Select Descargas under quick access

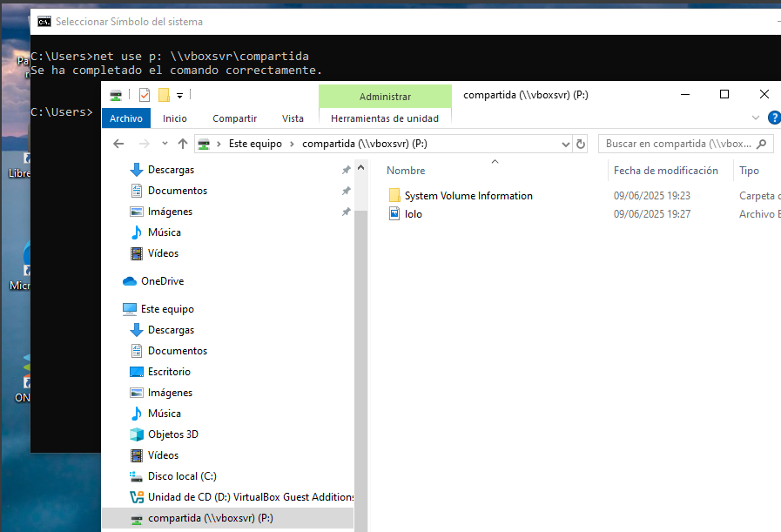tap(171, 170)
